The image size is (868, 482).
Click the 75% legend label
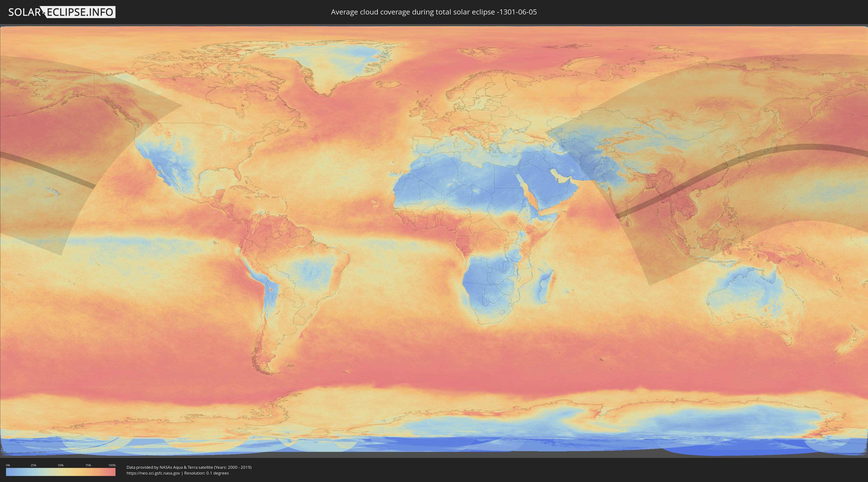tap(88, 465)
